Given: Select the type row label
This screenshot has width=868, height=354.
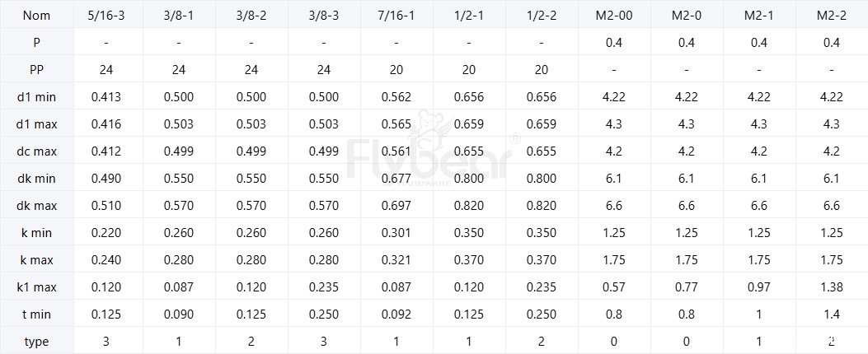Looking at the screenshot, I should 36,342.
